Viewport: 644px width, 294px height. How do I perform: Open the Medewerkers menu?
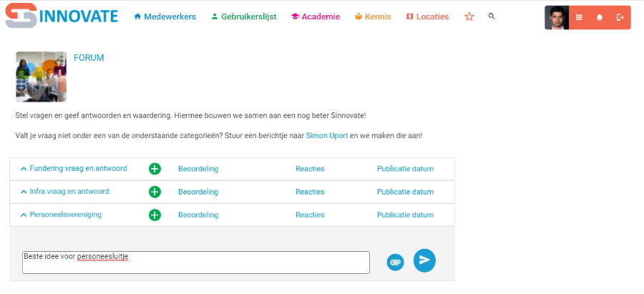[x=165, y=16]
